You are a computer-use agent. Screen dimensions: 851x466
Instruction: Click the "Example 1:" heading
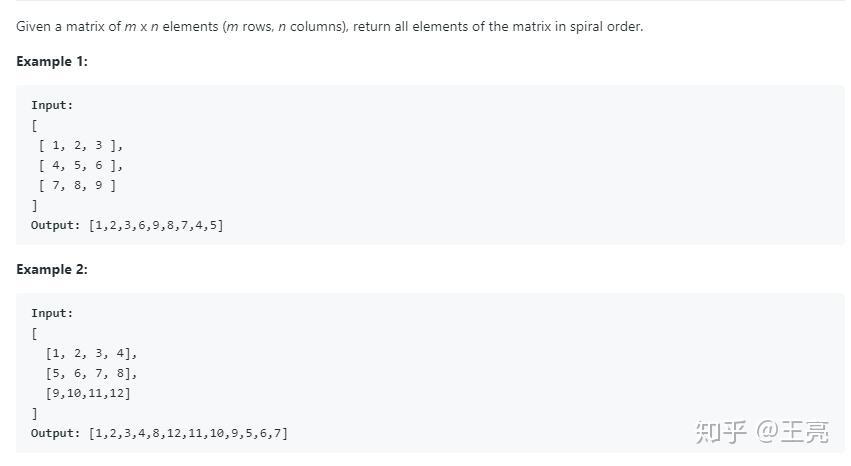52,62
